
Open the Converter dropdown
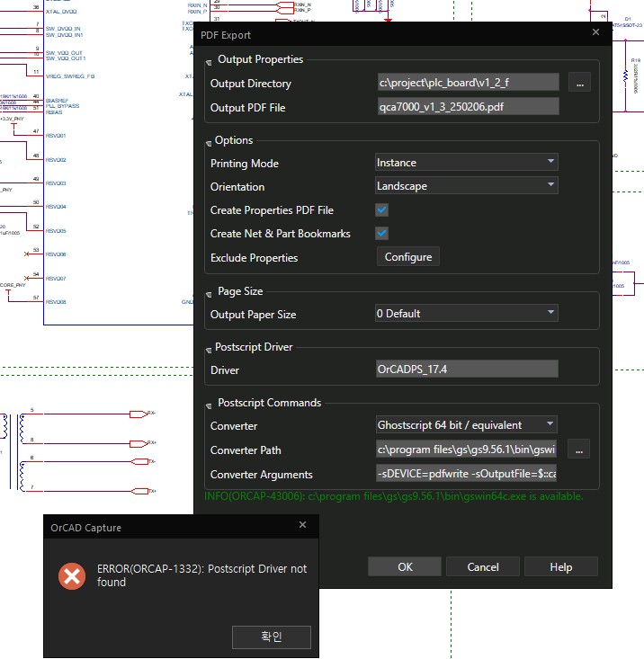click(466, 425)
